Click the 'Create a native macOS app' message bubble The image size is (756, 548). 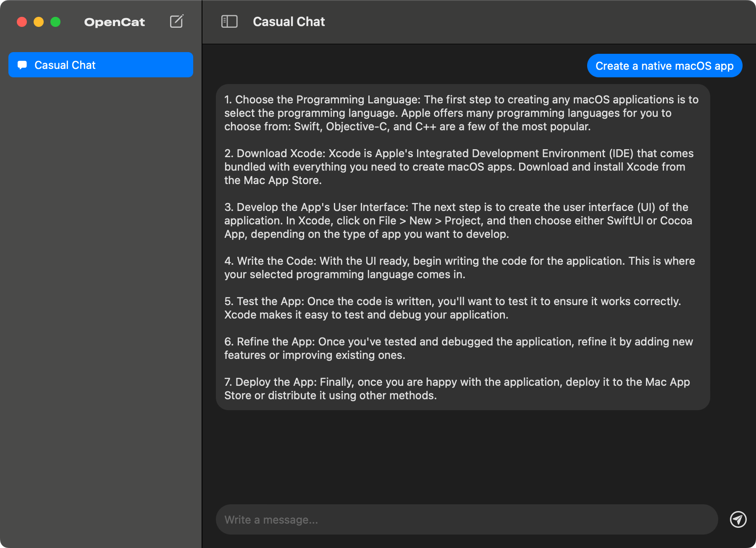(664, 66)
